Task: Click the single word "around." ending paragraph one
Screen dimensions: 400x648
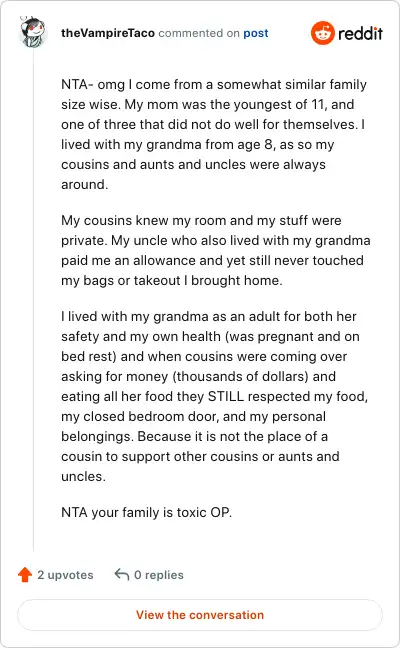Action: [85, 185]
